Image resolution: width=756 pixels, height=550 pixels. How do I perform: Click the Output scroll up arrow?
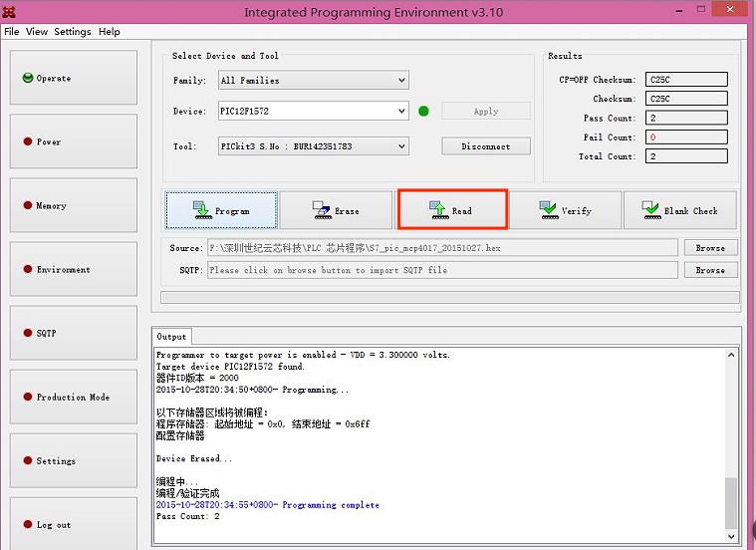(x=731, y=355)
